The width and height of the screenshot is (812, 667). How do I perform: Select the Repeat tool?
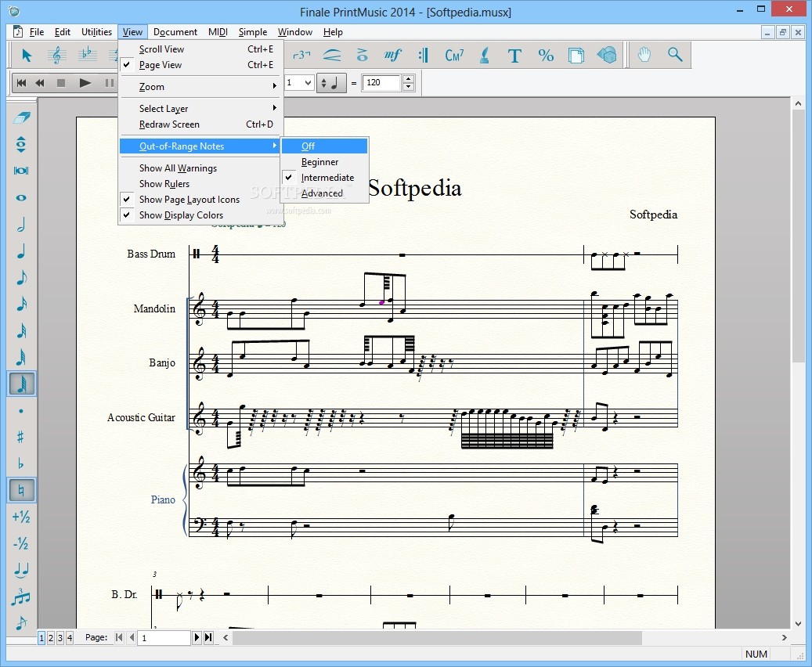(423, 55)
